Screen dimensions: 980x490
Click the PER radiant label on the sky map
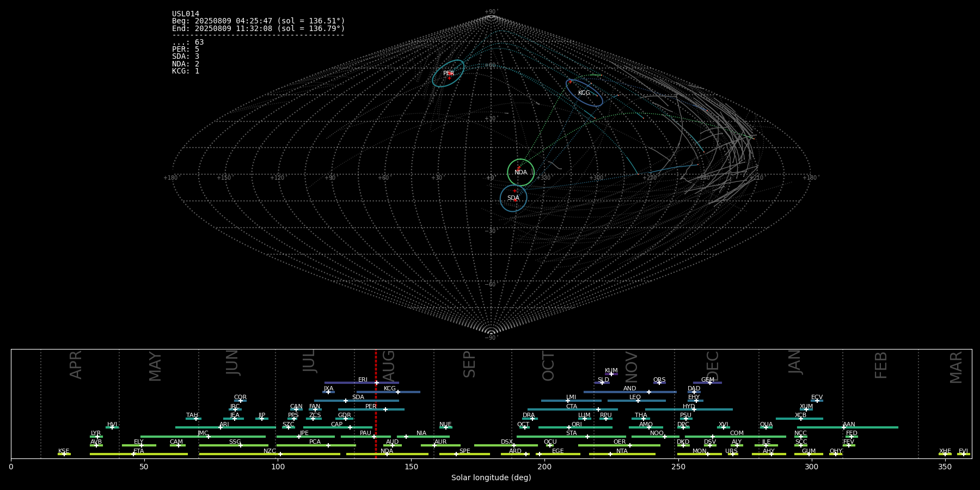point(449,73)
